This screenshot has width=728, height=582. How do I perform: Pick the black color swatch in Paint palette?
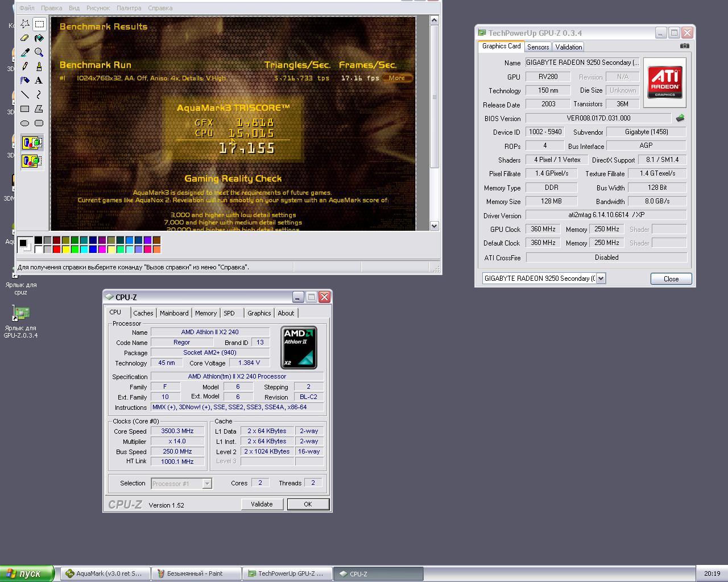(39, 240)
